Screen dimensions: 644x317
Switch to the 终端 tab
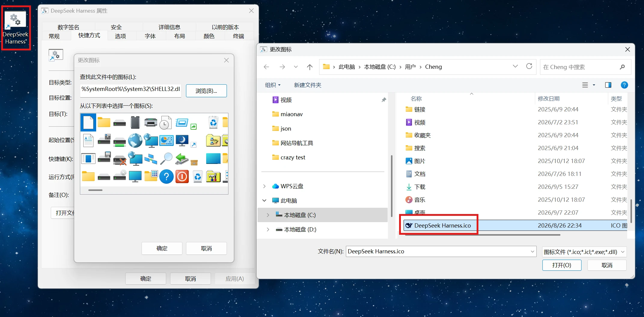pos(239,36)
